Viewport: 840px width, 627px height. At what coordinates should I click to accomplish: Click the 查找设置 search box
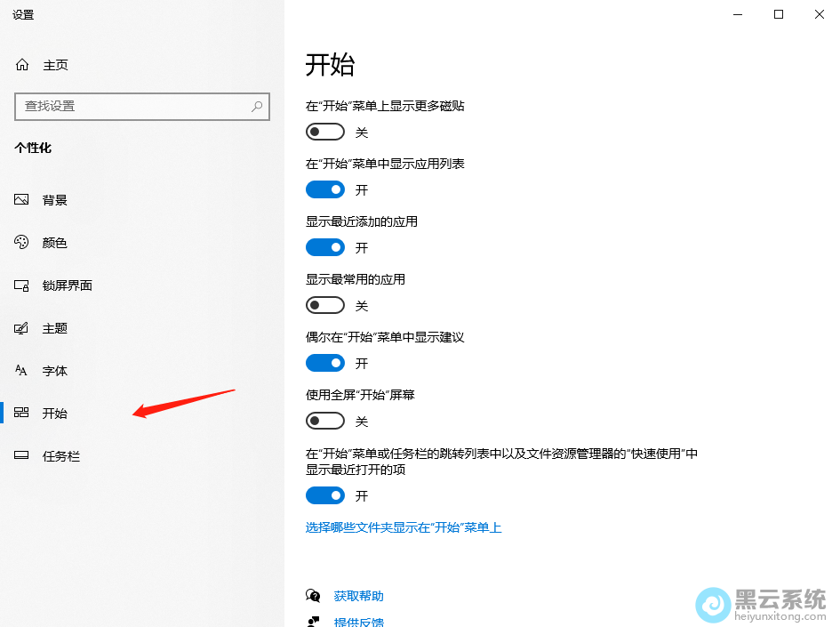click(142, 106)
